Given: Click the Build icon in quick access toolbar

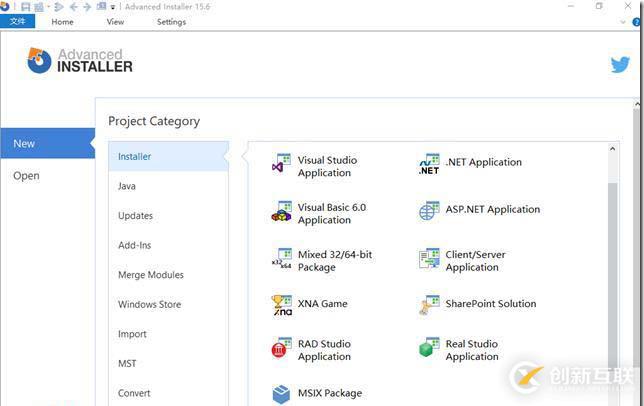Looking at the screenshot, I should pyautogui.click(x=39, y=7).
